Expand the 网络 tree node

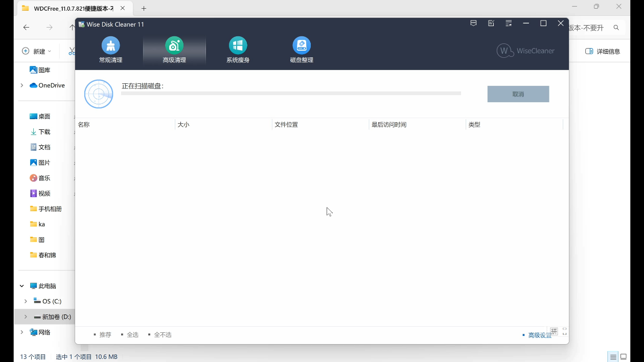click(22, 332)
